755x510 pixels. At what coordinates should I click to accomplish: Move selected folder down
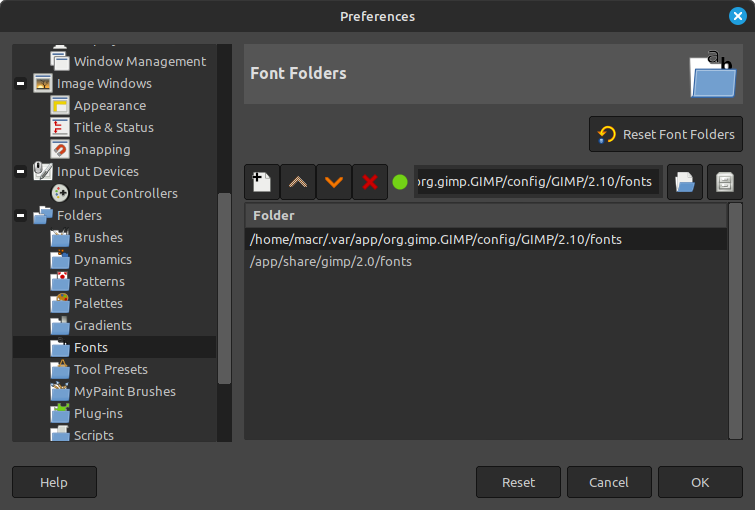(x=334, y=182)
